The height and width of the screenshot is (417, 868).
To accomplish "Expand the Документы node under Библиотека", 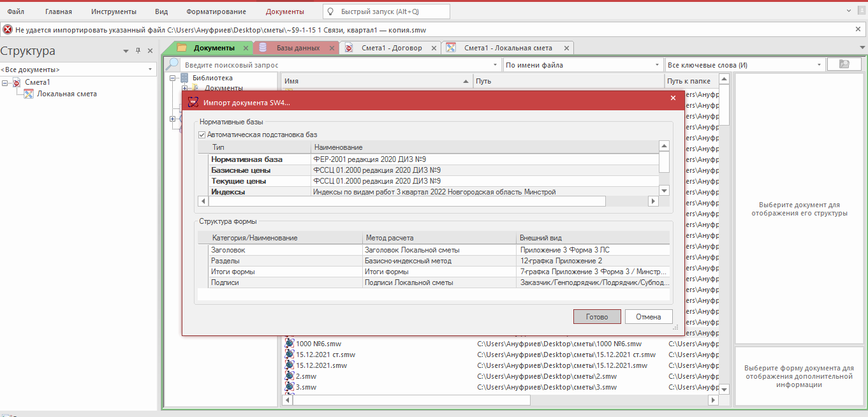I will 185,88.
